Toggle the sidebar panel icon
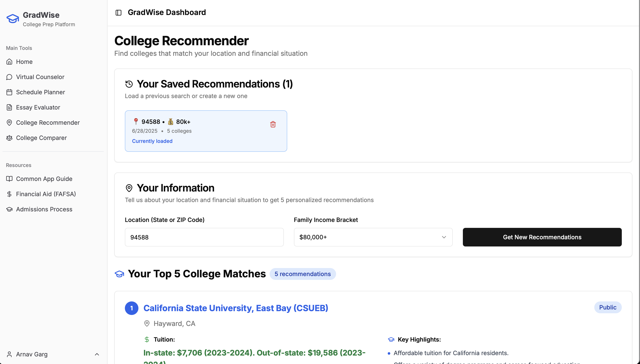Screen dimensions: 640x364 [x=118, y=12]
